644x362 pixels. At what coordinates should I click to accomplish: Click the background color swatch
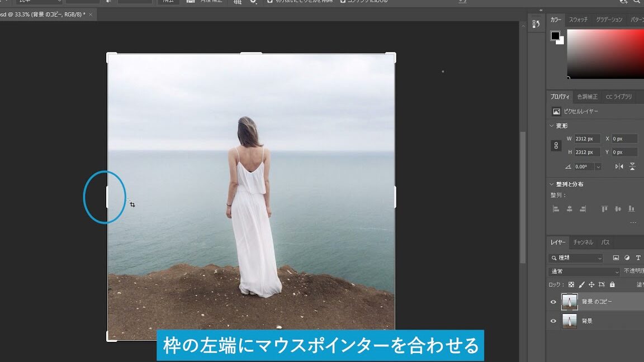pos(561,41)
